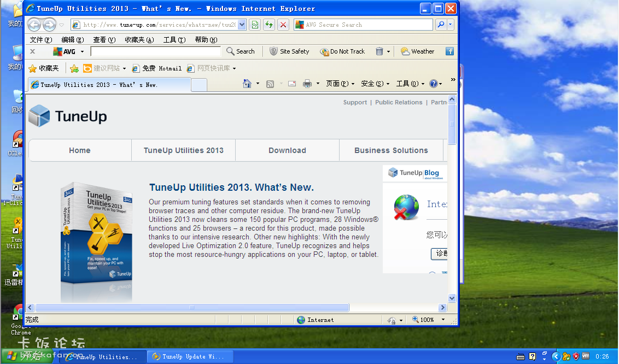Click the AVG toolbar Search button

[x=241, y=52]
